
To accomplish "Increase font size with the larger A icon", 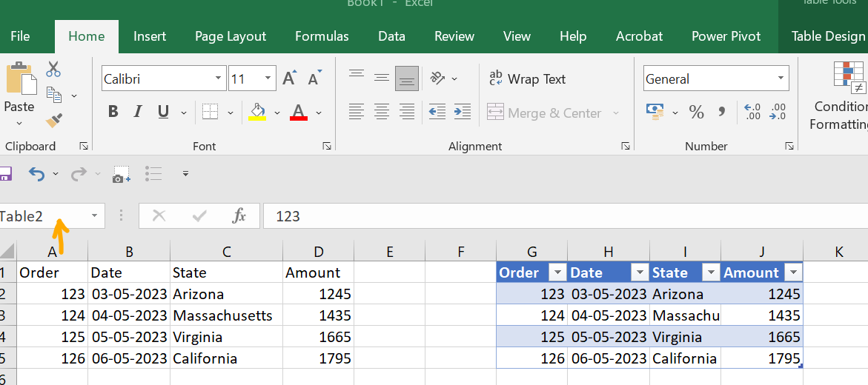I will (289, 78).
